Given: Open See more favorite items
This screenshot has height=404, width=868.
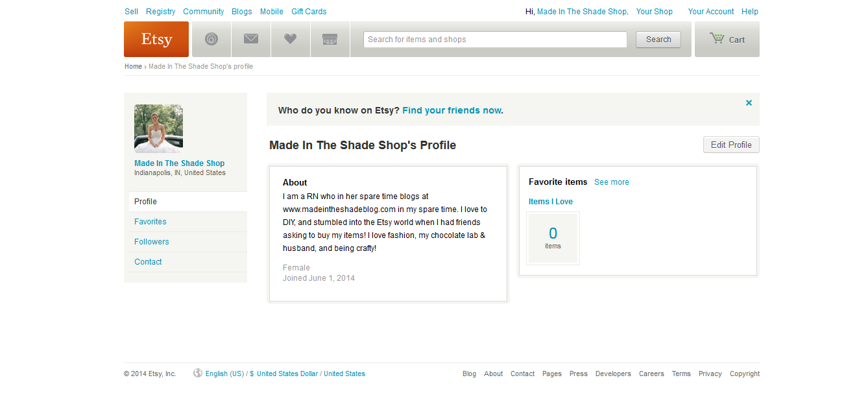Looking at the screenshot, I should click(612, 182).
